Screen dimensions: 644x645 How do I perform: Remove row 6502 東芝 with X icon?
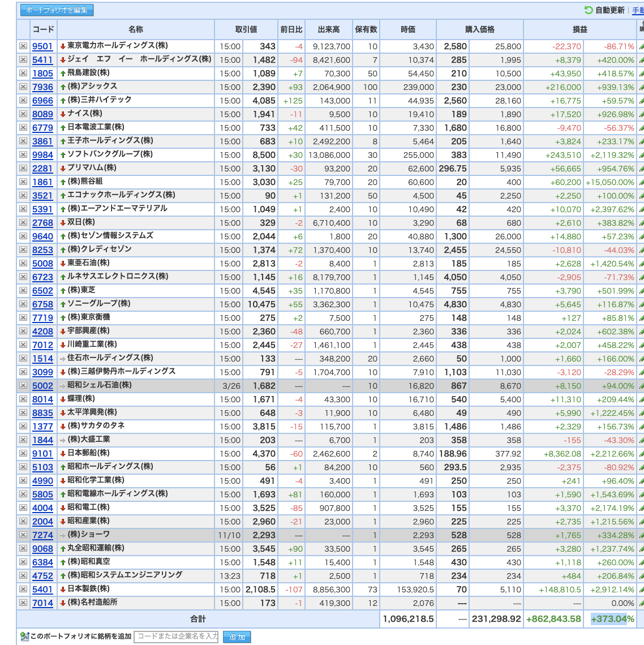(23, 290)
